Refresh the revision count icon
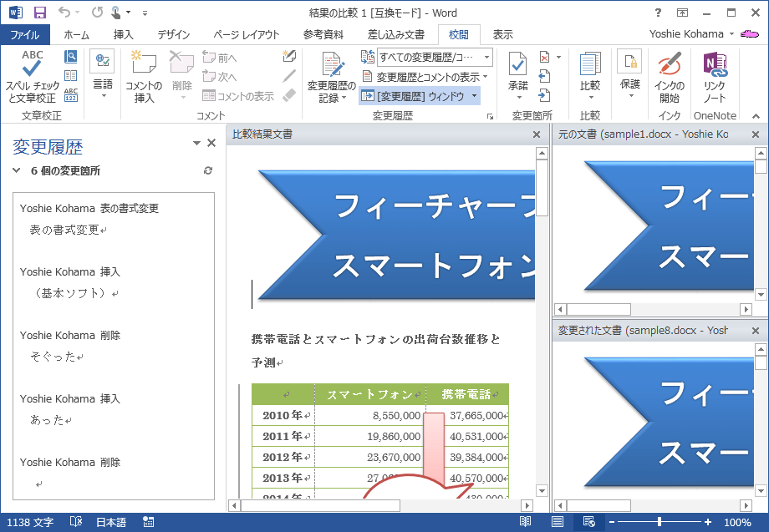769x532 pixels. pyautogui.click(x=208, y=170)
